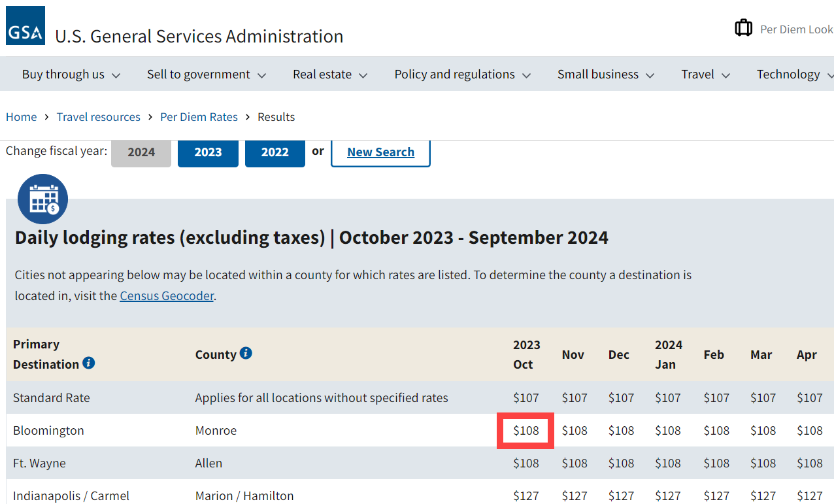Click the Per Diem Lookup suitcase icon
Screen dimensions: 834x504
[x=743, y=28]
